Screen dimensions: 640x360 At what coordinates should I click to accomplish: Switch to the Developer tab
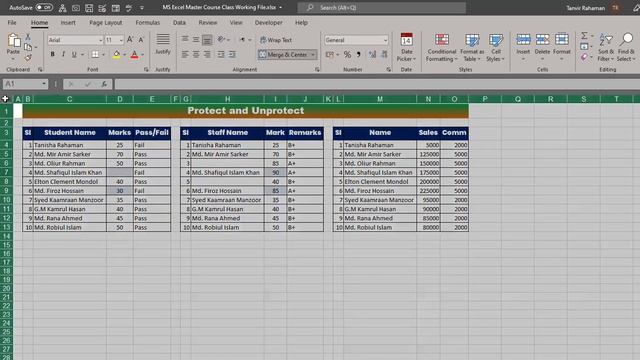269,23
